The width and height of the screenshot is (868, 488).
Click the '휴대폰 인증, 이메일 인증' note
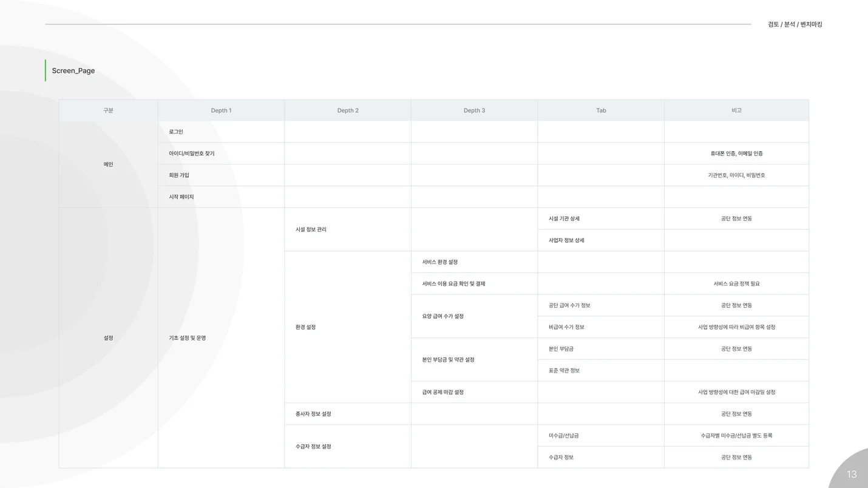736,154
